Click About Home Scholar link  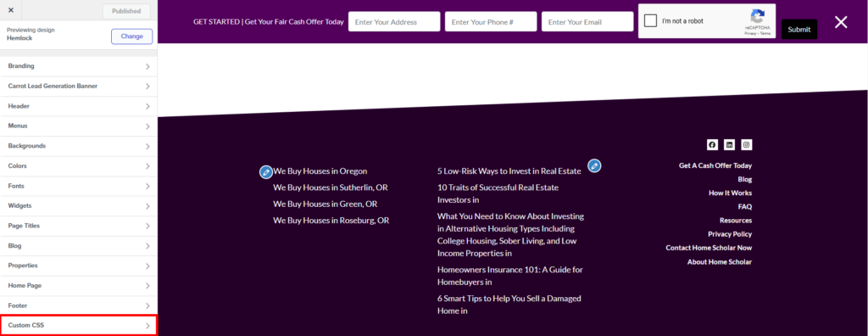tap(720, 261)
